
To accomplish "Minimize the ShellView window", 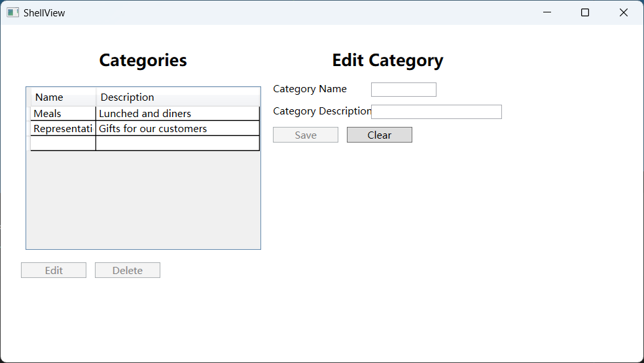I will 547,12.
